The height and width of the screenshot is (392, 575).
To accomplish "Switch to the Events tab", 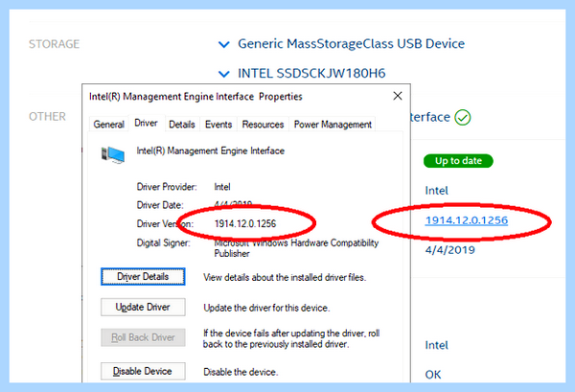I will [218, 125].
